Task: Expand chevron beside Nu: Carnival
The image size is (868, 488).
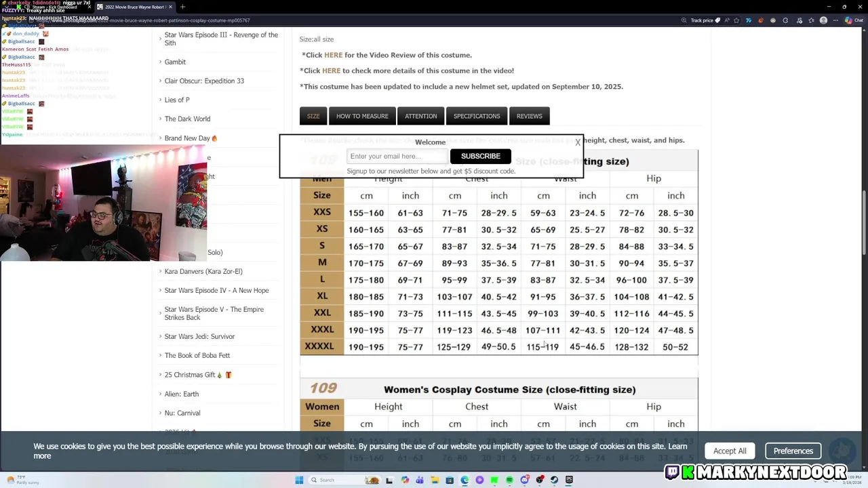Action: point(160,413)
